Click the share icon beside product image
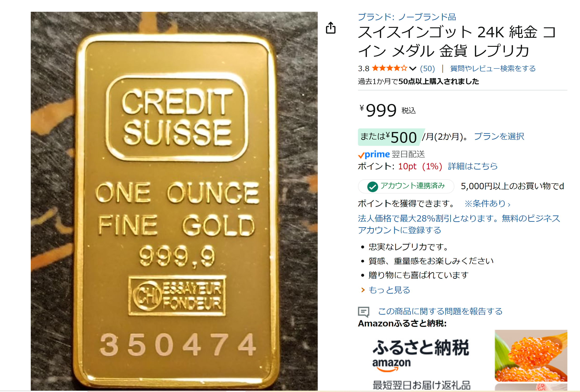Image resolution: width=580 pixels, height=392 pixels. 331,28
